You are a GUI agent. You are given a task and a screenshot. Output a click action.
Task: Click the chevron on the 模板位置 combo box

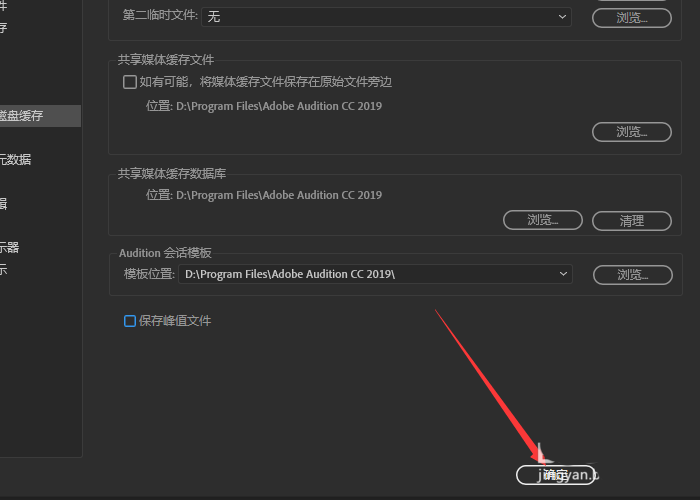pos(563,274)
